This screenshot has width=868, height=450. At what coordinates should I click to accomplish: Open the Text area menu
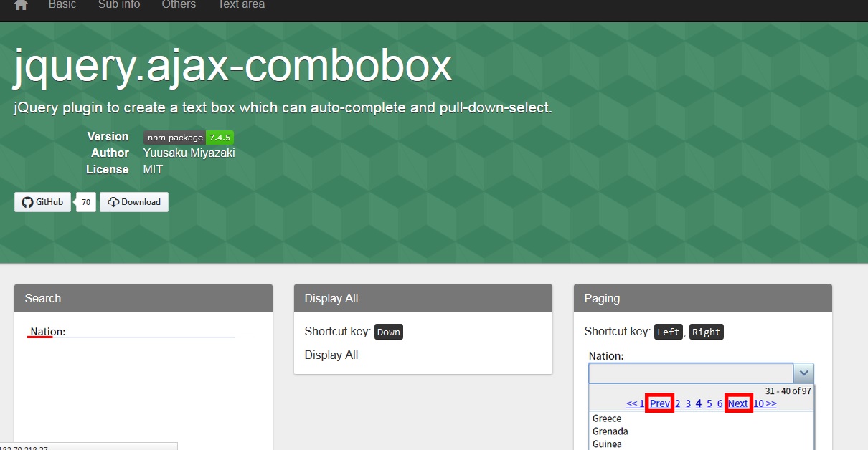click(241, 5)
